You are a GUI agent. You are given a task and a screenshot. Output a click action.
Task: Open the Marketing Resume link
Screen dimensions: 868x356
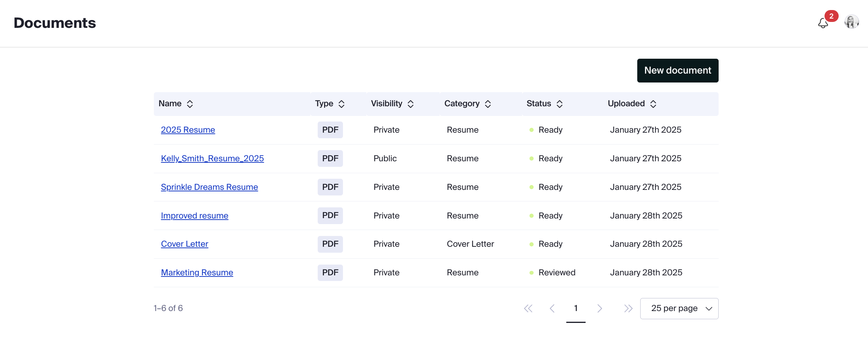click(x=197, y=273)
